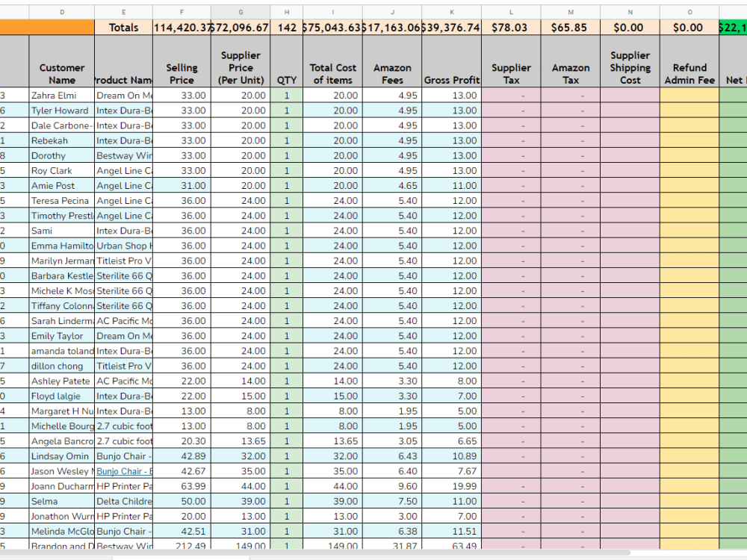Select column F header
747x560 pixels.
pos(182,12)
